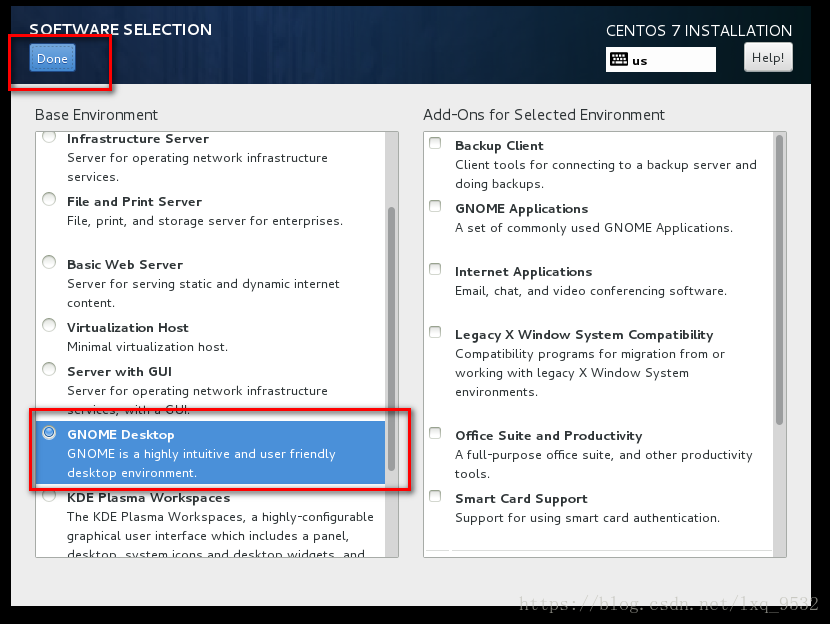Open the us keyboard layout selector
Image resolution: width=830 pixels, height=624 pixels.
tap(661, 59)
